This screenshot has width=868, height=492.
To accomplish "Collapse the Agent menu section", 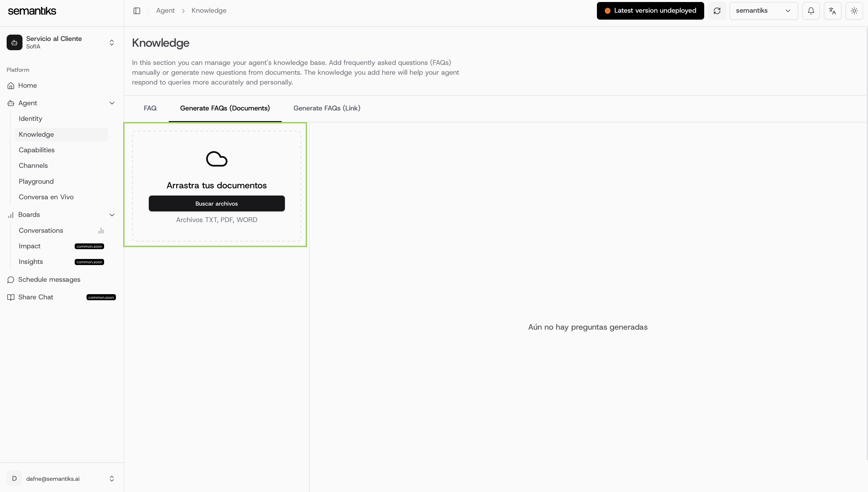I will coord(112,103).
